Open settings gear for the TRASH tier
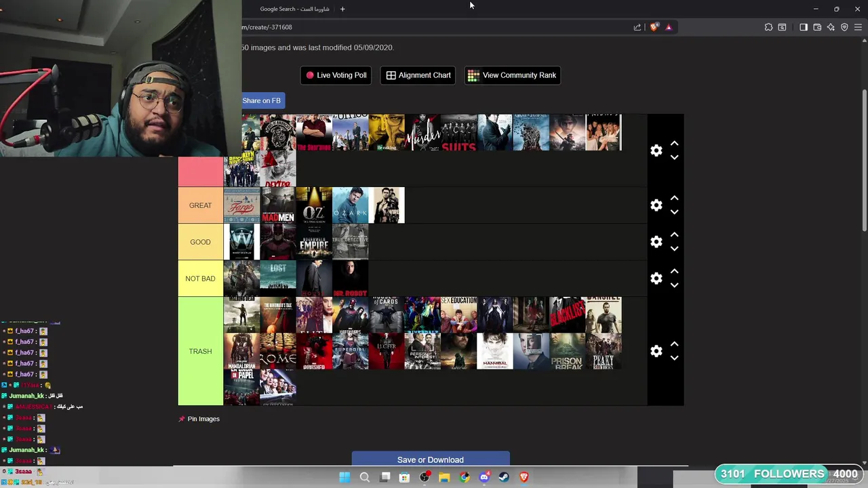 656,351
